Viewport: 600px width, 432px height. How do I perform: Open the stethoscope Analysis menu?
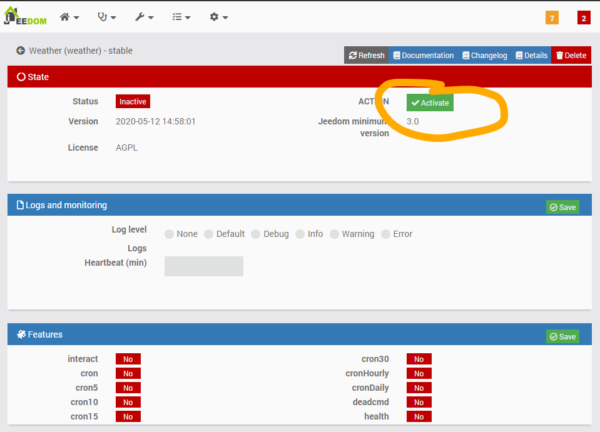pyautogui.click(x=106, y=17)
